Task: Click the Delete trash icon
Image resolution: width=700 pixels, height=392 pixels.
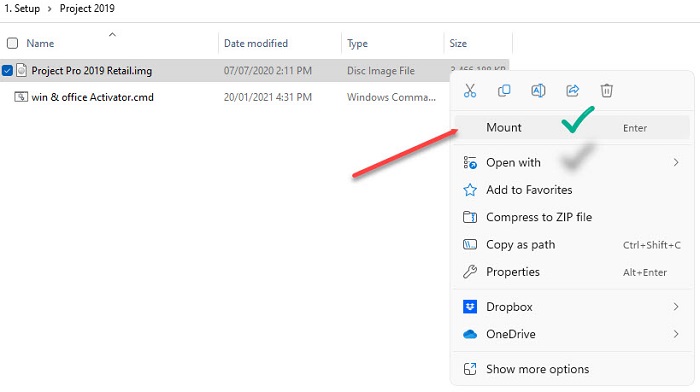Action: [606, 91]
